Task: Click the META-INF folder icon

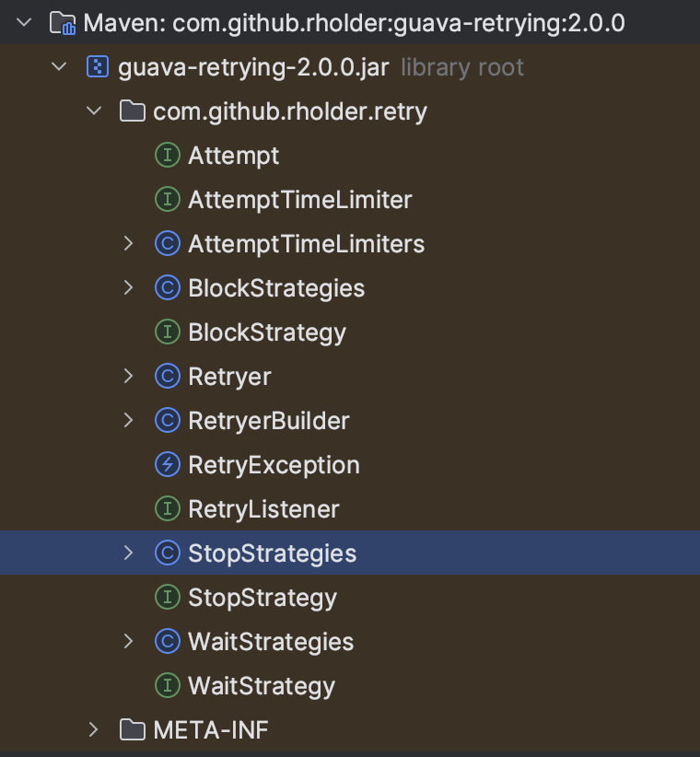Action: [133, 730]
